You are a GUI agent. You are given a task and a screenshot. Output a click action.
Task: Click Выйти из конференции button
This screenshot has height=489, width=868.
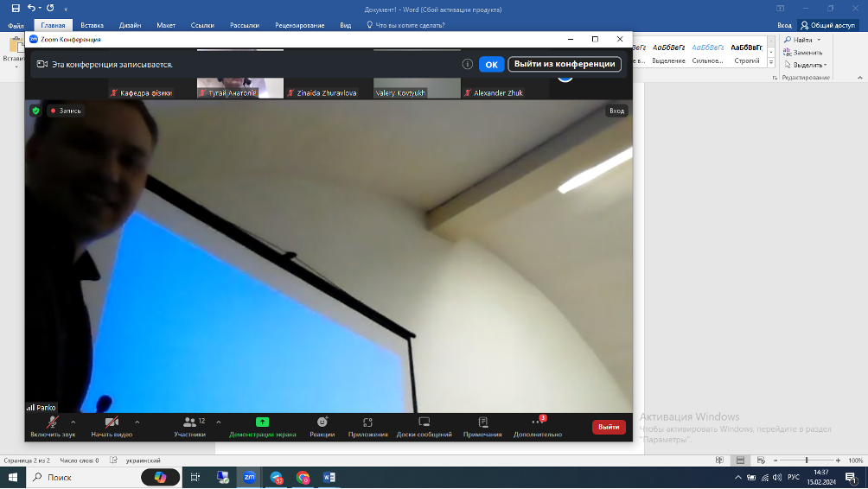point(564,65)
